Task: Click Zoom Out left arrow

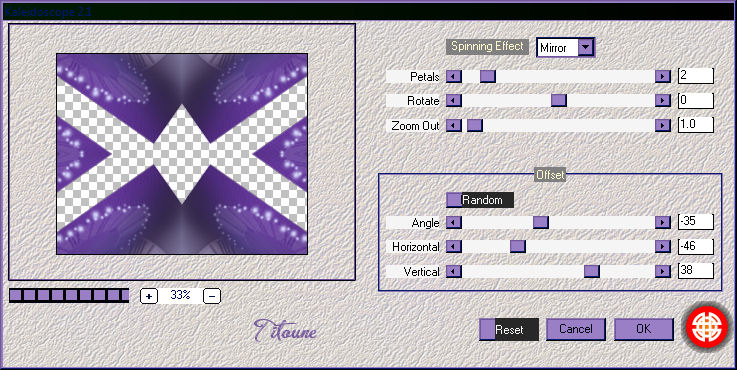Action: point(454,125)
